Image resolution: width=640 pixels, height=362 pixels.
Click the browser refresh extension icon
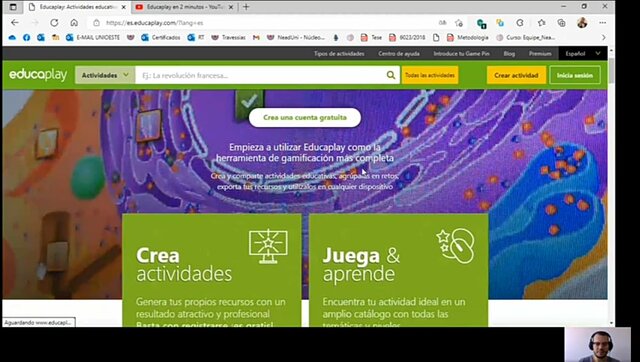pyautogui.click(x=520, y=23)
